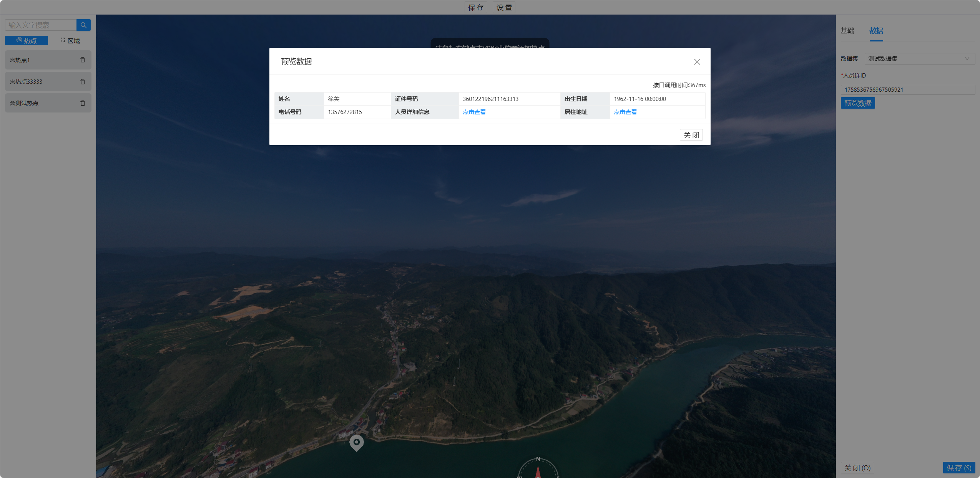Click the 人员详ID input field
Image resolution: width=980 pixels, height=478 pixels.
coord(908,90)
